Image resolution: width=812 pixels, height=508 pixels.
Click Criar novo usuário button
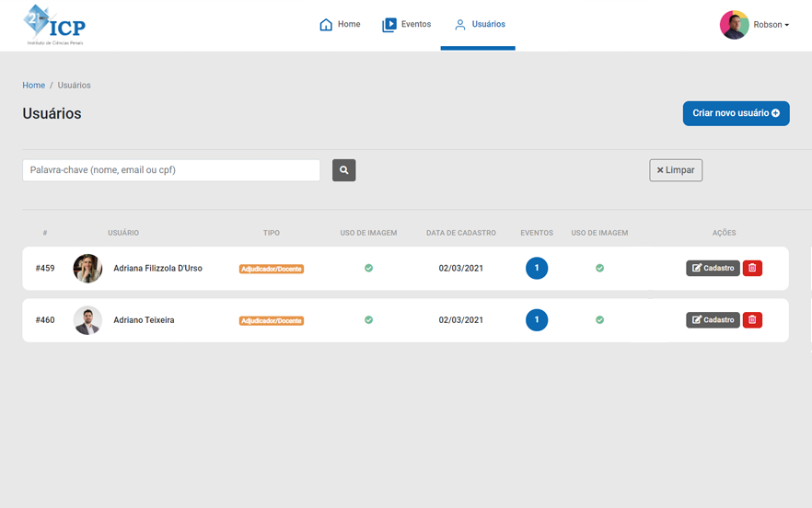(736, 113)
